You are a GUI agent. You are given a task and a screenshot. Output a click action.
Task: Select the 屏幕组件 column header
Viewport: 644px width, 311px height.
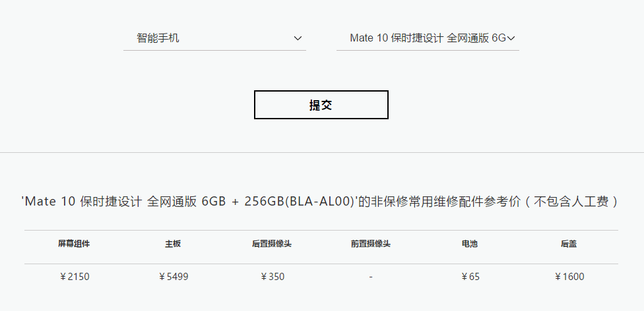[74, 244]
